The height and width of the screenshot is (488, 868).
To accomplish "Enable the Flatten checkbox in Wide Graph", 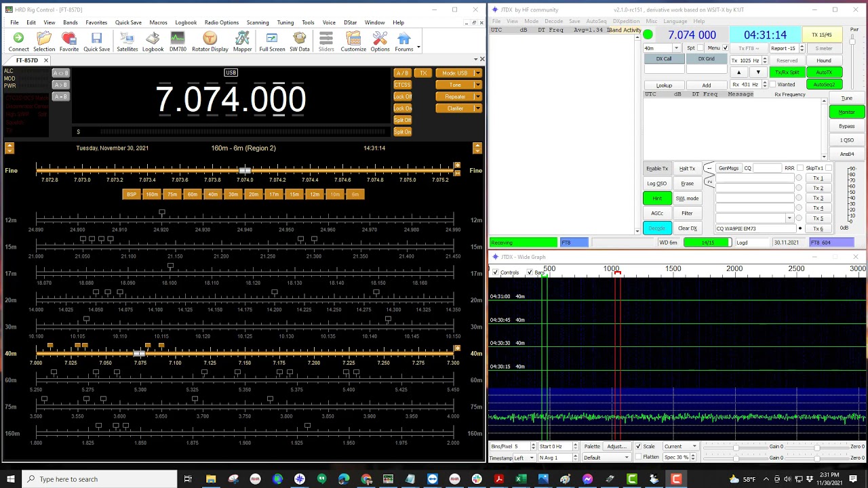I will coord(638,457).
